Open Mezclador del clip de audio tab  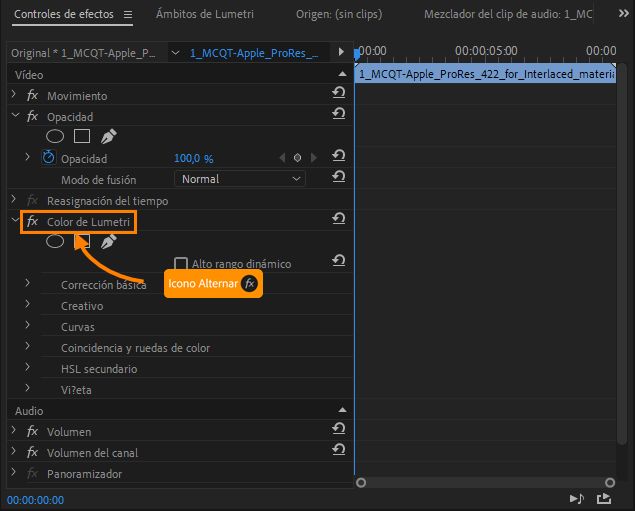pyautogui.click(x=508, y=14)
